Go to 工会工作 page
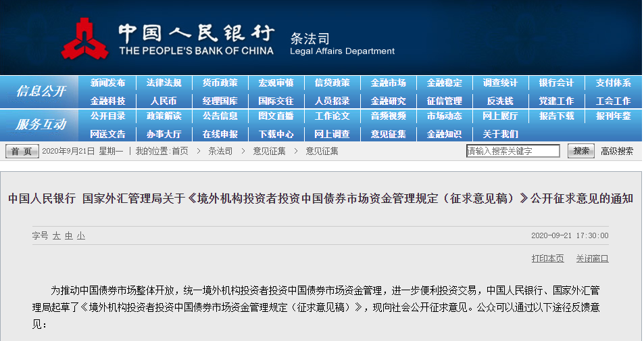This screenshot has height=341, width=644. 613,101
